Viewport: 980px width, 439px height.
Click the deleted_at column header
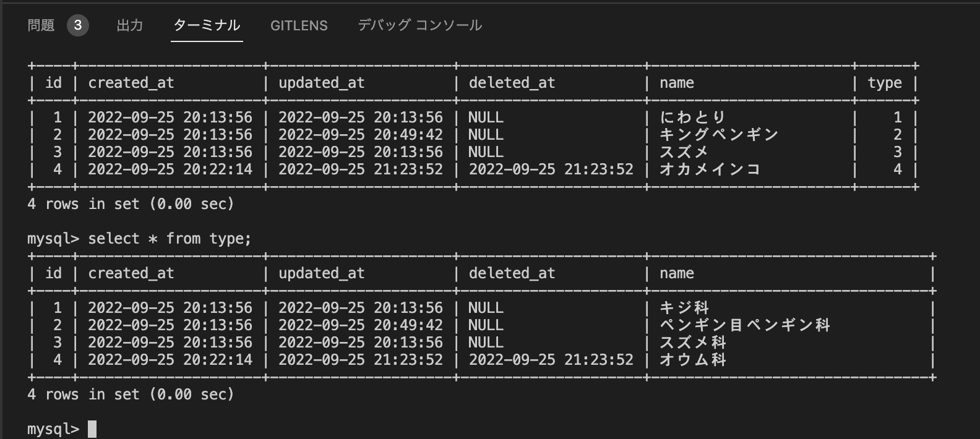point(511,82)
